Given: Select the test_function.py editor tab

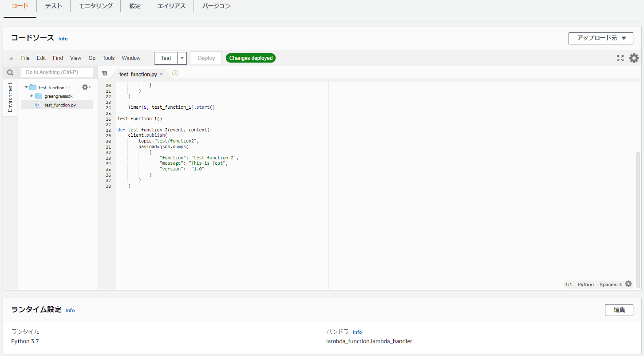Looking at the screenshot, I should pos(138,74).
